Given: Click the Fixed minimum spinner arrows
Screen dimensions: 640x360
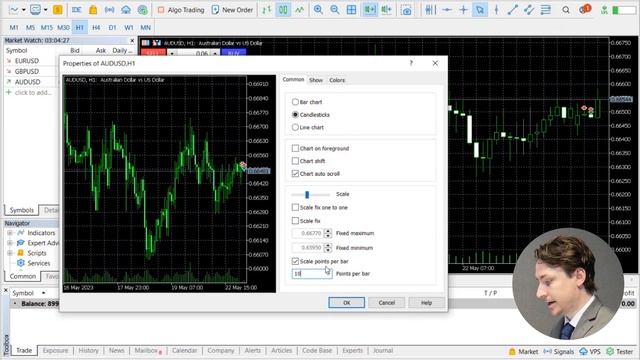Looking at the screenshot, I should tap(328, 248).
